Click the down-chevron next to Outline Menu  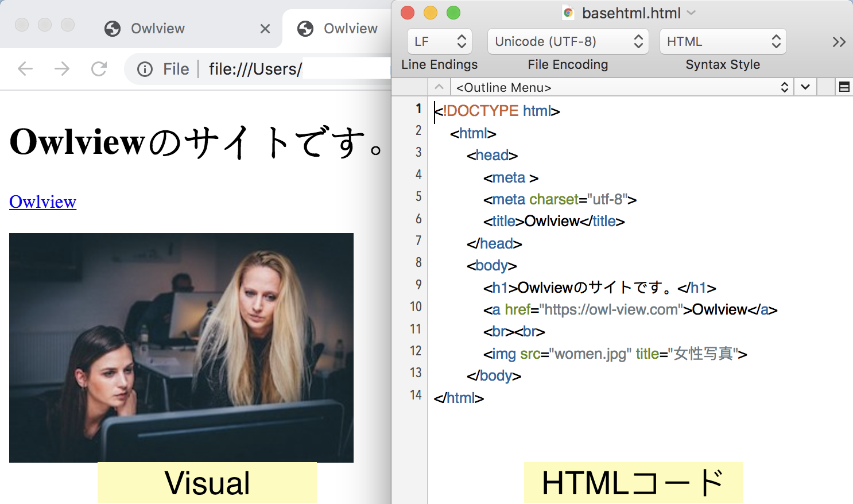[x=805, y=87]
